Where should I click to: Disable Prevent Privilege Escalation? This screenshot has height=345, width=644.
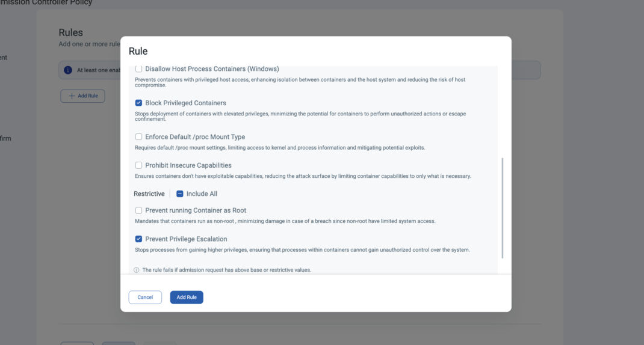(139, 239)
